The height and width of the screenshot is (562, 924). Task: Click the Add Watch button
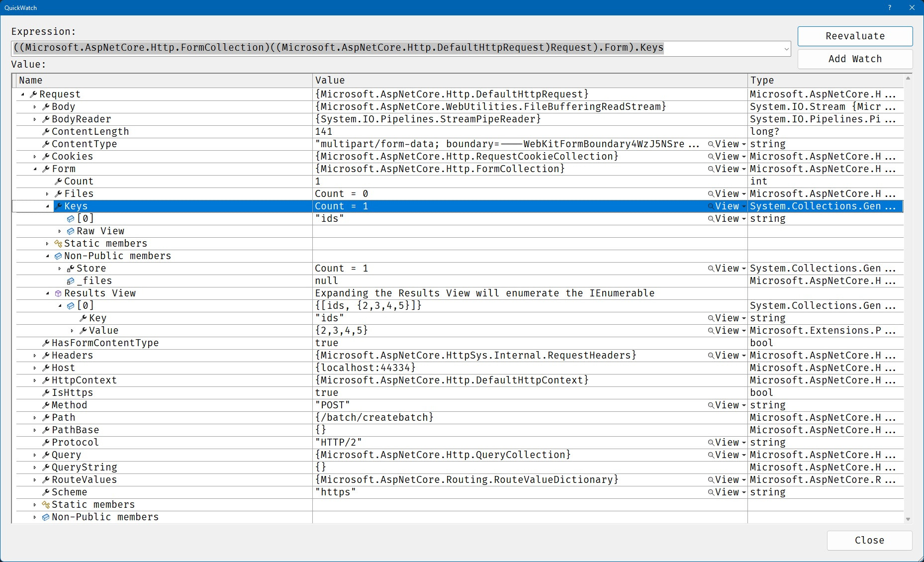tap(855, 59)
